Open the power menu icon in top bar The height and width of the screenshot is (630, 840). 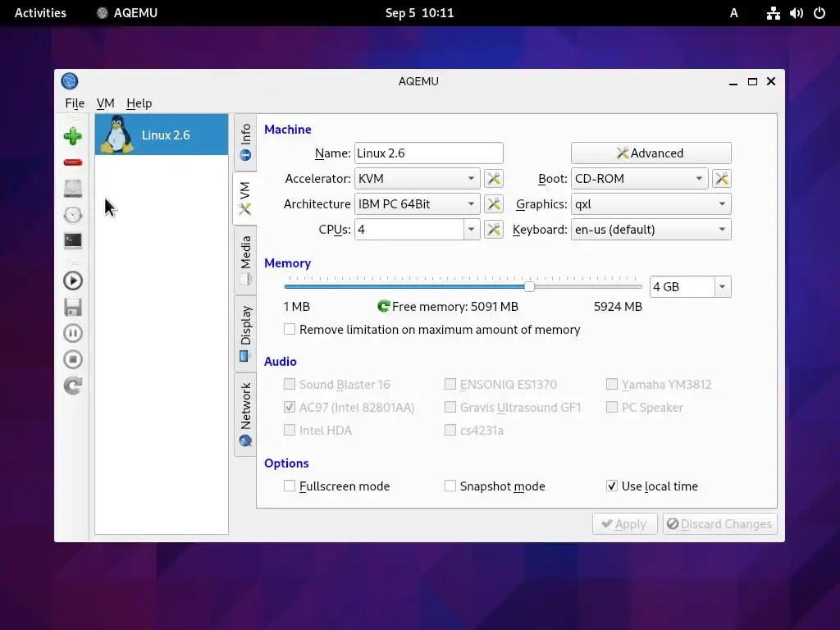[x=819, y=13]
